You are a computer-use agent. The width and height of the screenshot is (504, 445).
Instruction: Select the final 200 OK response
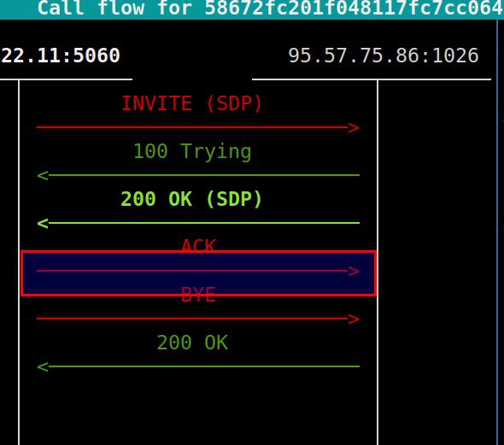[x=192, y=343]
